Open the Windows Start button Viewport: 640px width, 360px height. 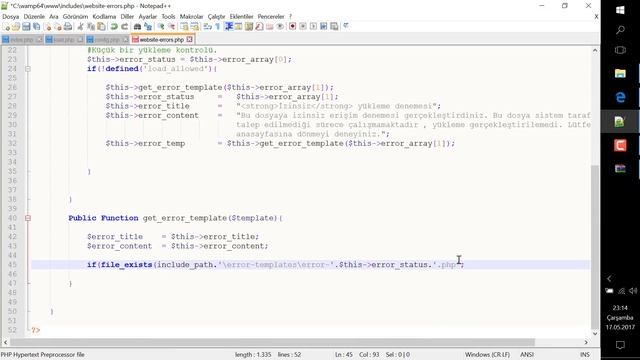coord(620,10)
